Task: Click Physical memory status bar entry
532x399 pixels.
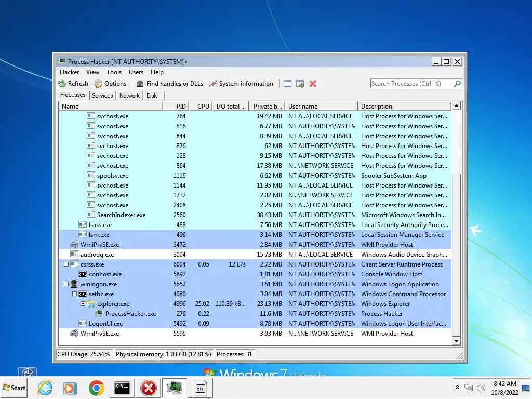Action: (x=164, y=354)
